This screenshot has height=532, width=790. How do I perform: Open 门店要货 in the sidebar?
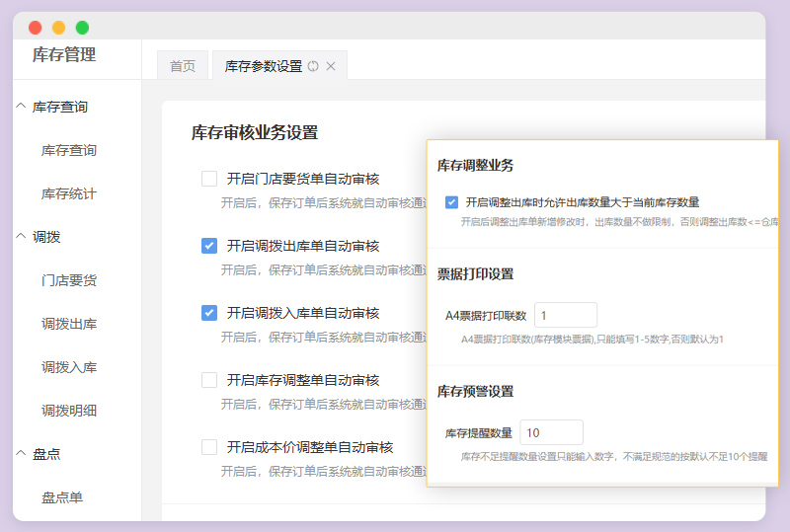(69, 280)
